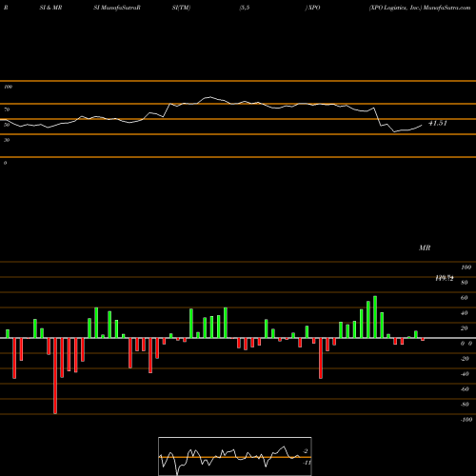
Task: Click the 60 label on the MR axis
Action: click(464, 298)
